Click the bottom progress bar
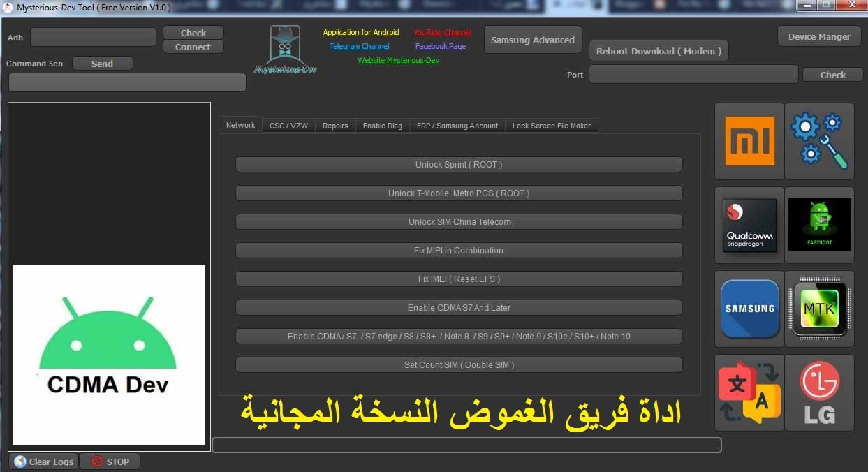The width and height of the screenshot is (868, 472). [466, 445]
